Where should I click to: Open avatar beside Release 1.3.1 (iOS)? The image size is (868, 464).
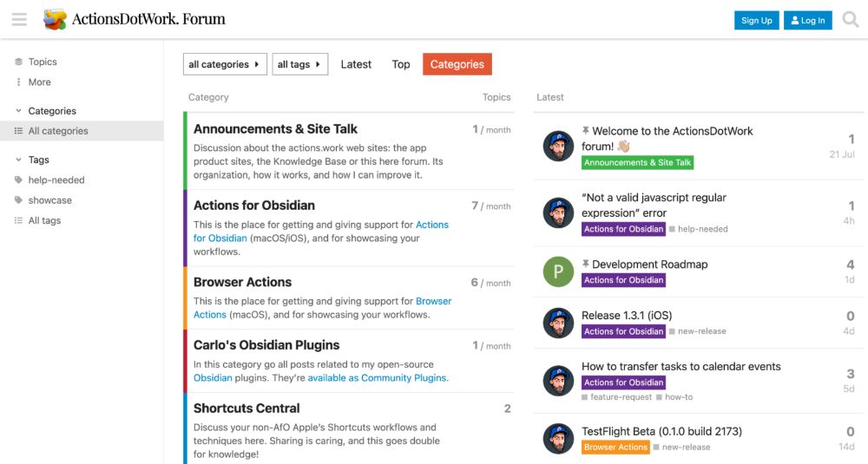click(558, 323)
